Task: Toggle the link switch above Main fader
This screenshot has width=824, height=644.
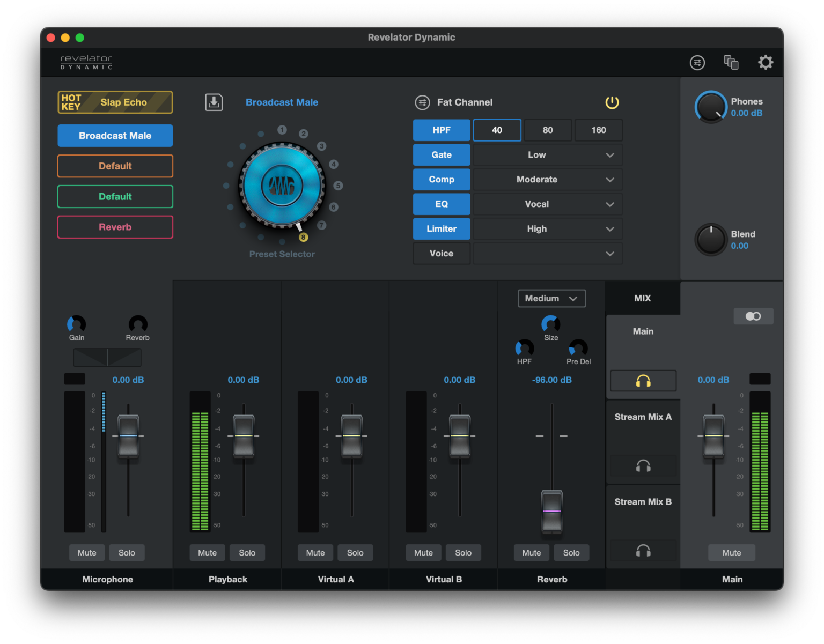Action: click(x=753, y=316)
